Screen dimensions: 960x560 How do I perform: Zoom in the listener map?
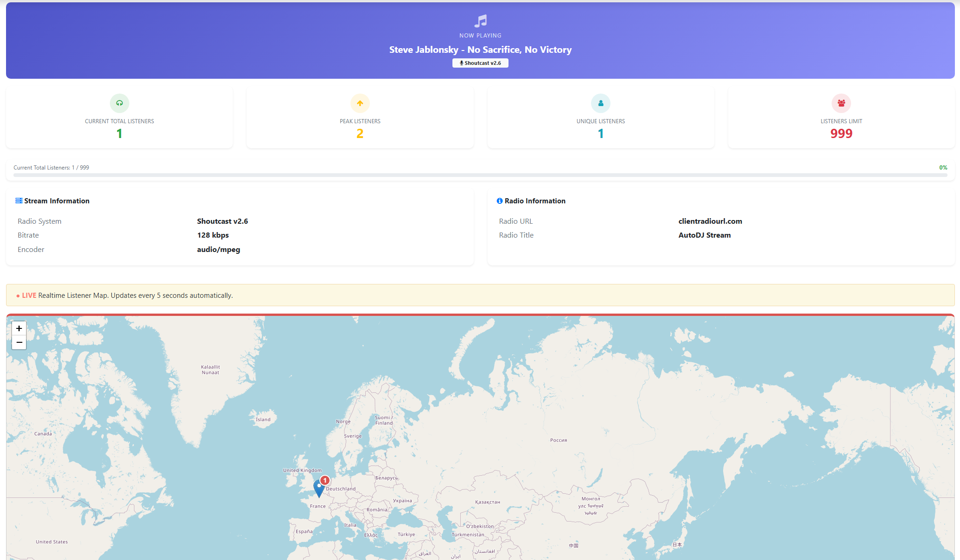click(19, 328)
